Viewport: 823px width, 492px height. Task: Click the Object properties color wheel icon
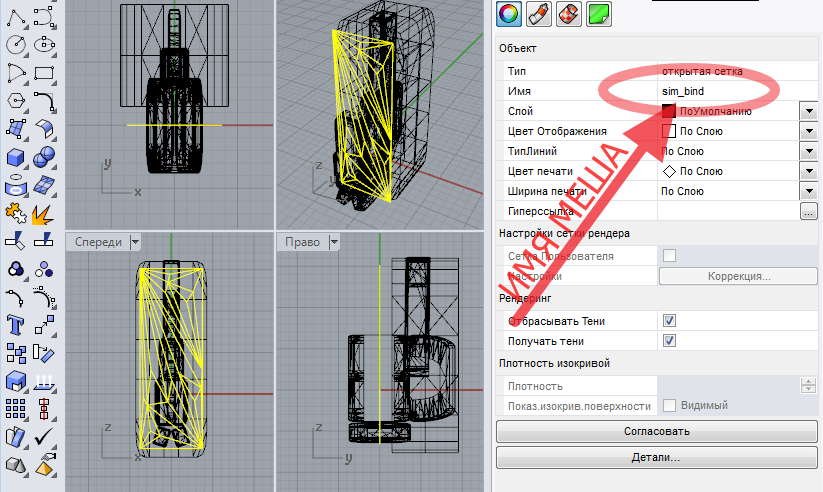point(509,14)
